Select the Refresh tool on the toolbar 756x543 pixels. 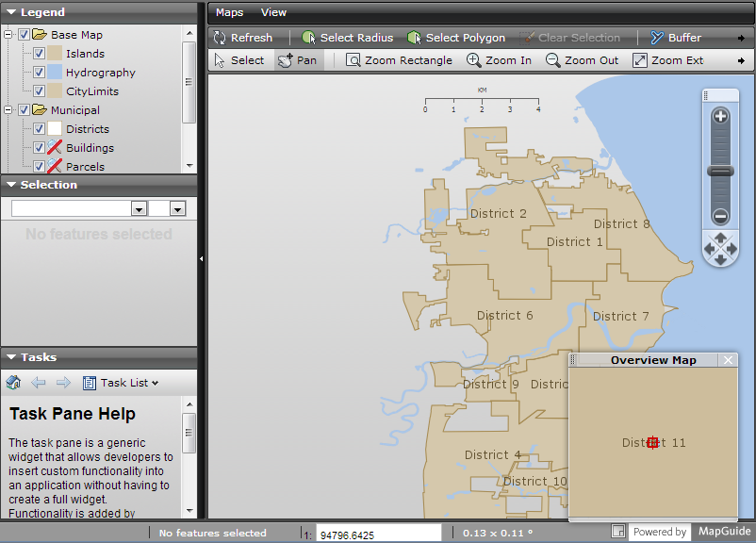[246, 38]
